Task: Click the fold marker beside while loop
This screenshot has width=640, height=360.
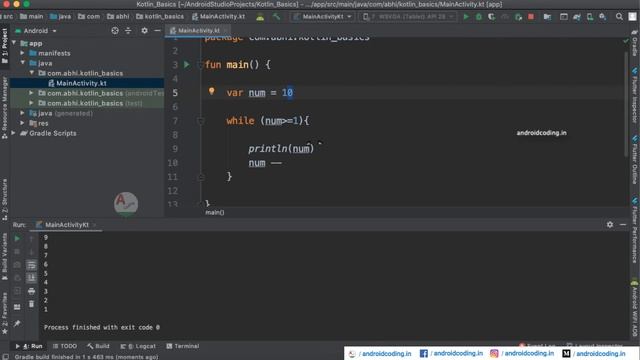Action: click(200, 120)
